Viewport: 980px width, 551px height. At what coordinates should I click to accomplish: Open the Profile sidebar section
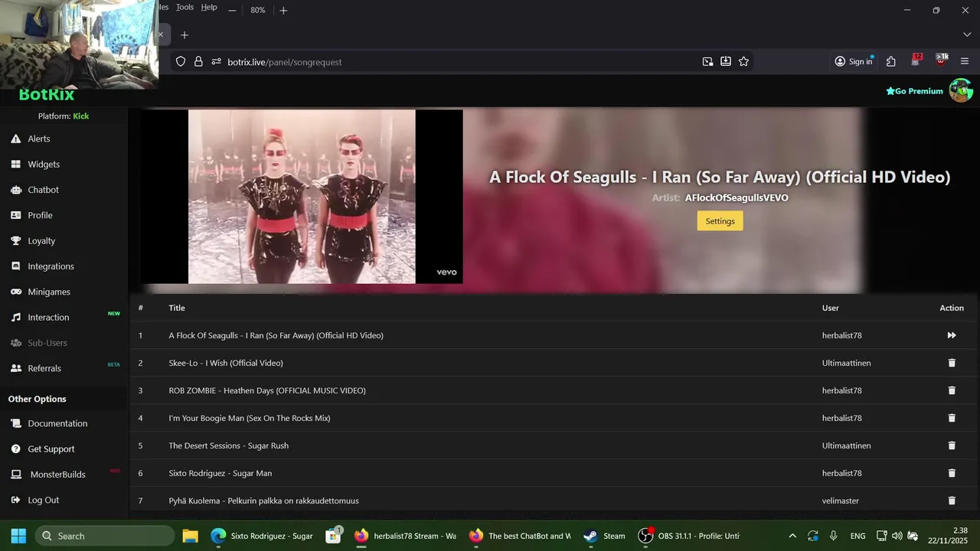point(40,215)
